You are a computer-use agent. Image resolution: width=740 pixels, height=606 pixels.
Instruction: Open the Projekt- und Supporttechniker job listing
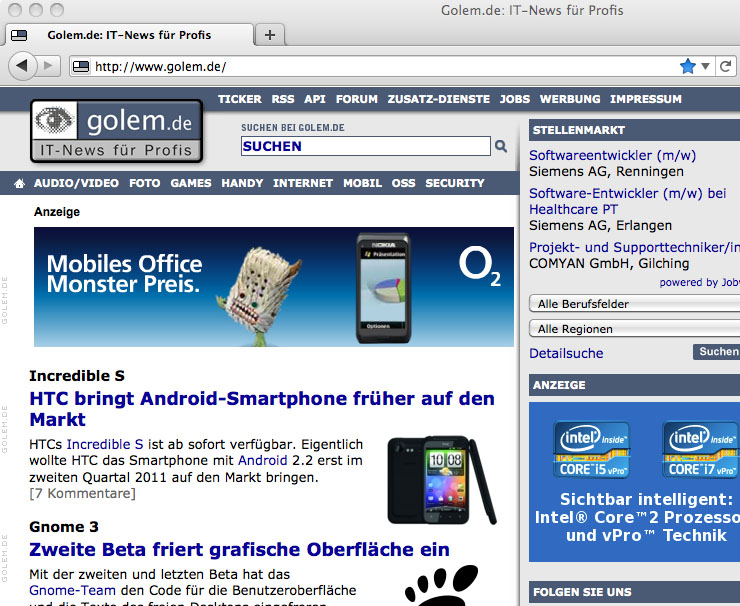(634, 247)
